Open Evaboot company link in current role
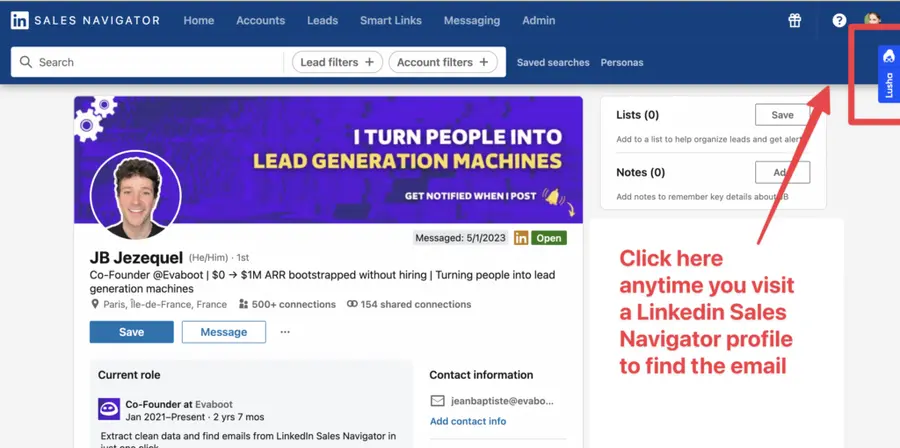Viewport: 900px width, 448px height. coord(214,404)
